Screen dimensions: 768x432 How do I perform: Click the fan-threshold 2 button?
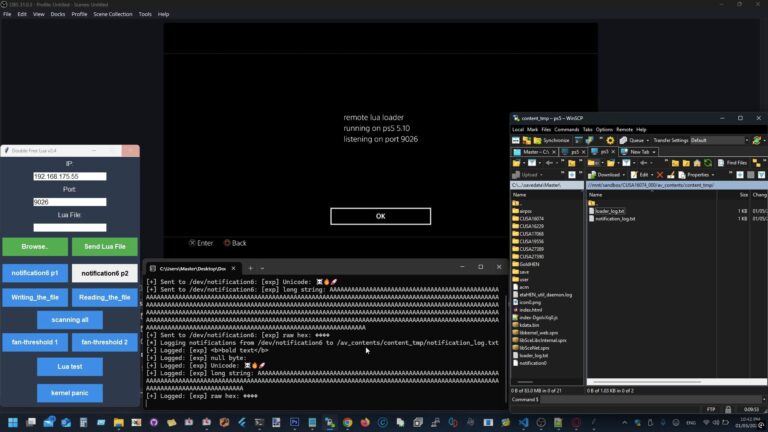click(x=105, y=342)
